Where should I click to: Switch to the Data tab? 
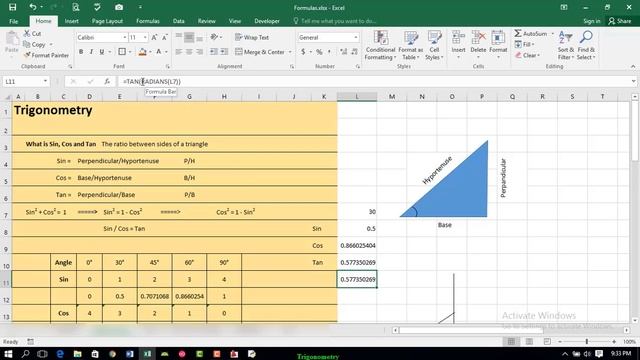coord(178,21)
